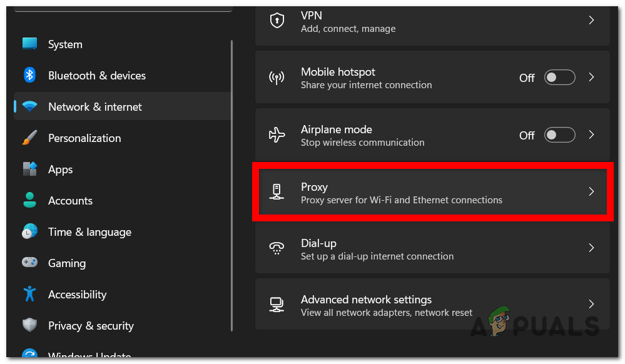Viewport: 625px width, 364px height.
Task: Click the Accounts person icon
Action: pyautogui.click(x=29, y=201)
